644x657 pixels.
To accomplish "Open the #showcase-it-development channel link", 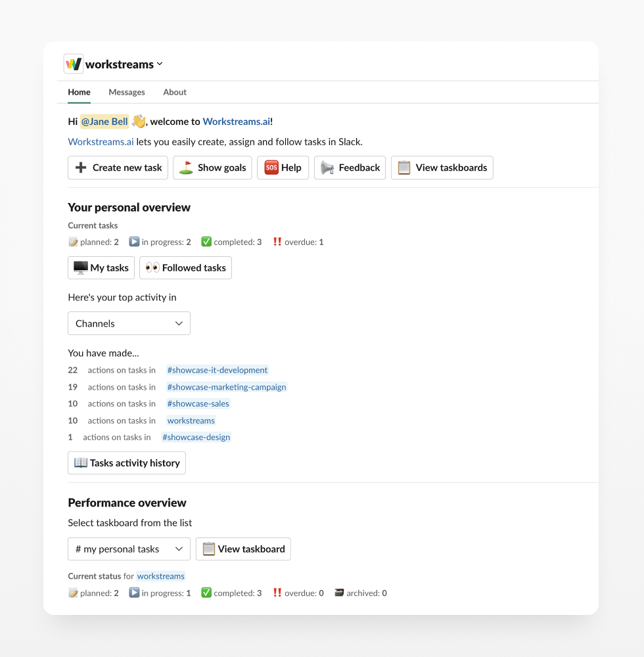I will (x=218, y=370).
